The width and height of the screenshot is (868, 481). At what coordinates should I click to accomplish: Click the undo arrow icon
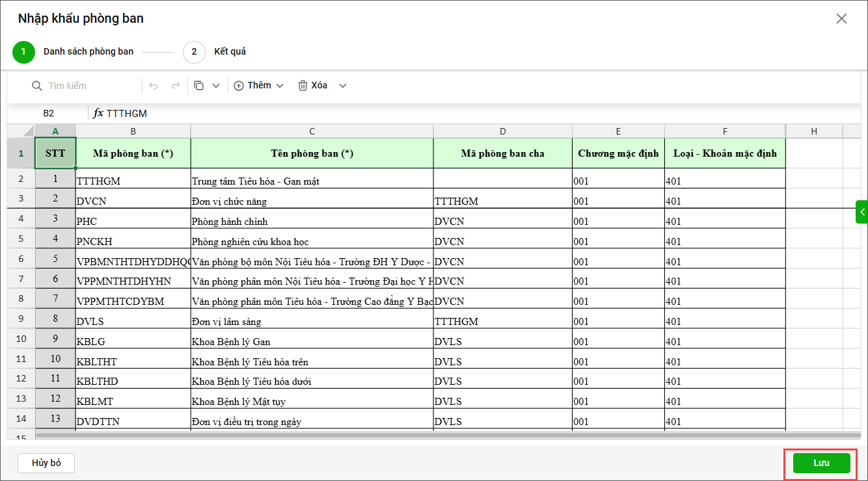(x=154, y=86)
